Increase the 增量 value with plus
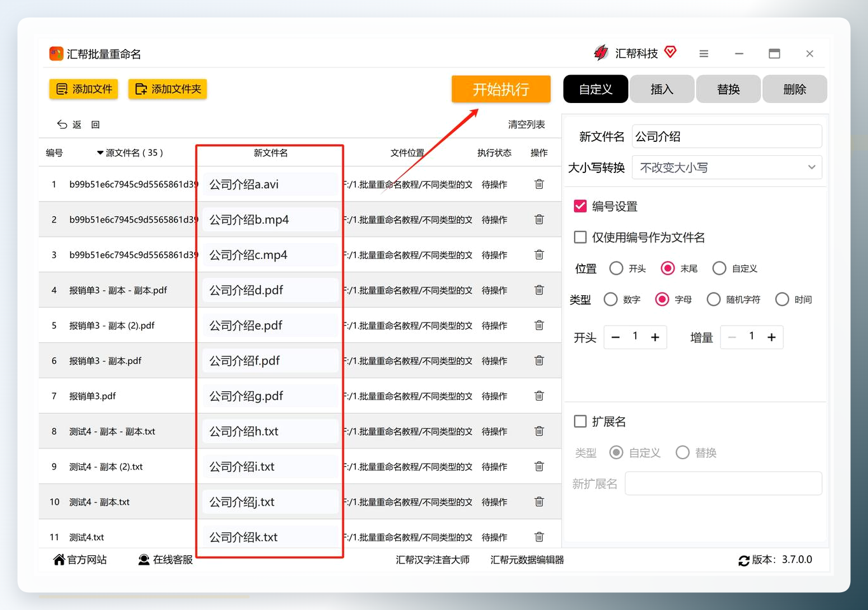 click(771, 337)
